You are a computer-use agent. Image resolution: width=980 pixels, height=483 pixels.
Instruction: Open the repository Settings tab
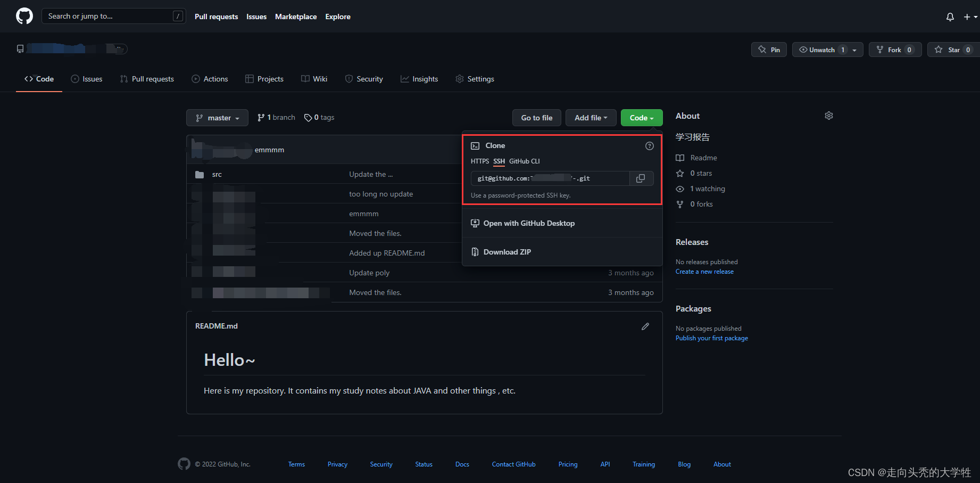click(x=475, y=79)
